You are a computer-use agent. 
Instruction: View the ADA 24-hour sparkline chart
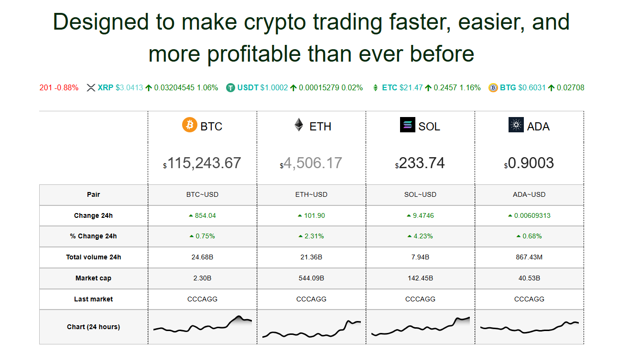(x=529, y=327)
